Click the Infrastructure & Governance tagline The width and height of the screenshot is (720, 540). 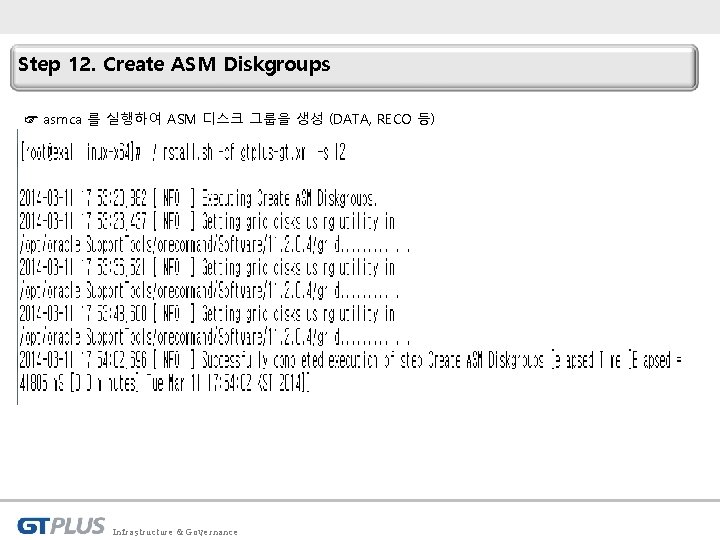coord(175,532)
